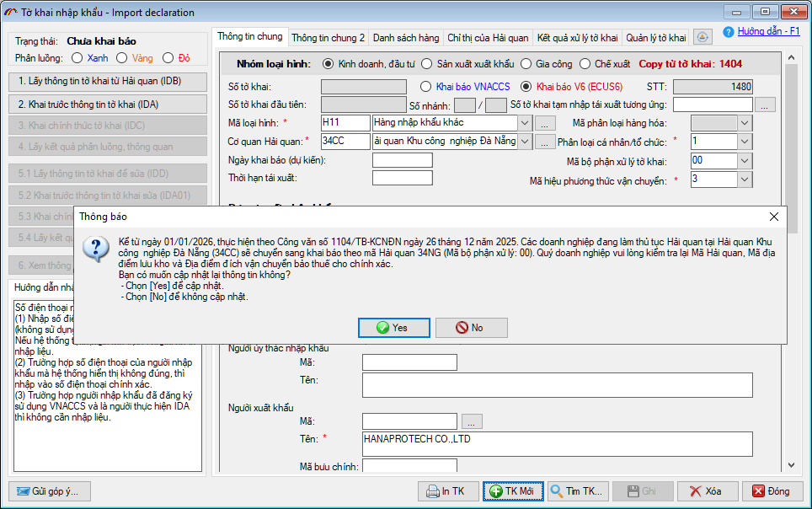
Task: Click the Ngày khai báo input field
Action: point(402,160)
